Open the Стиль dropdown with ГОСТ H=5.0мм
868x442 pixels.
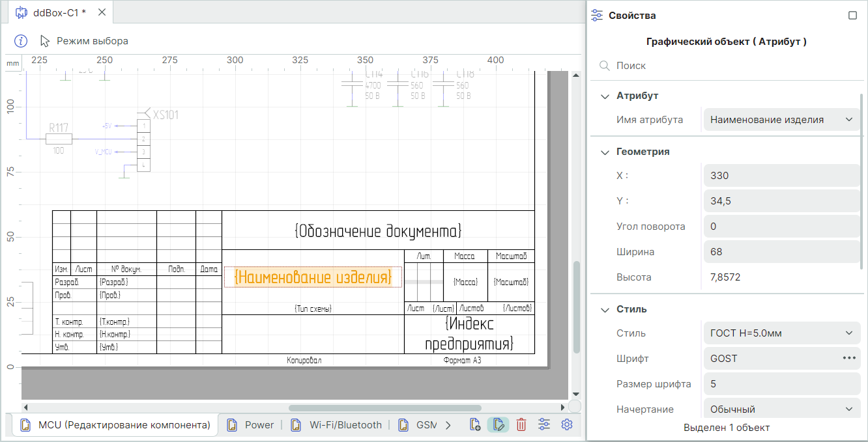click(781, 333)
